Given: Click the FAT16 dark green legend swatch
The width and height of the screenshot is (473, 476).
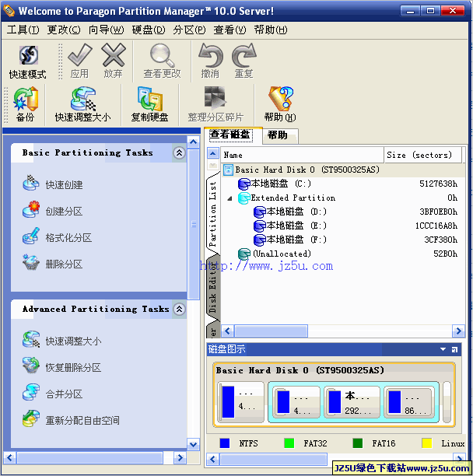Looking at the screenshot, I should tap(358, 443).
